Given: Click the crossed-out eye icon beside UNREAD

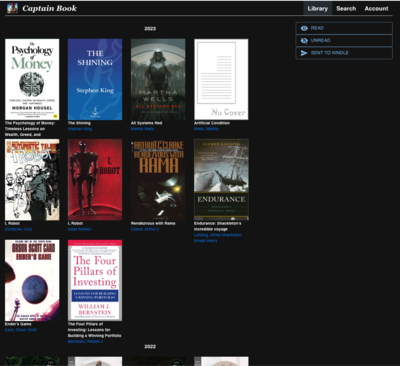Looking at the screenshot, I should pos(304,41).
